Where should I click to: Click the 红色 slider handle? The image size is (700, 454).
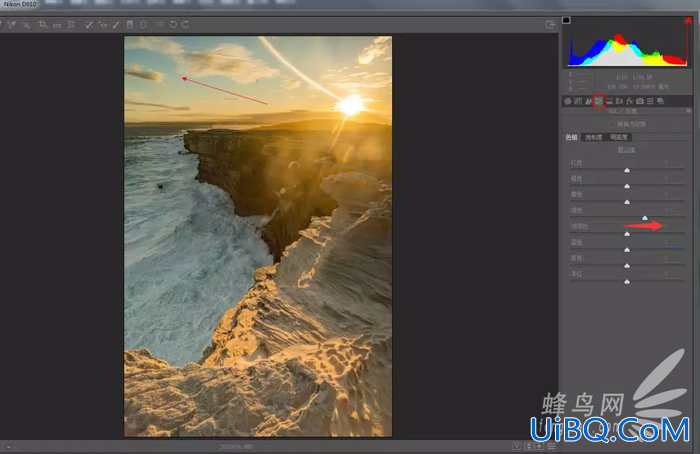[627, 170]
